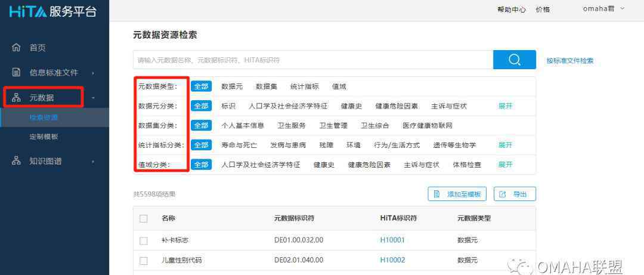This screenshot has height=275, width=644.
Task: Expand the 信息标准文件 sidebar menu
Action: (93, 73)
